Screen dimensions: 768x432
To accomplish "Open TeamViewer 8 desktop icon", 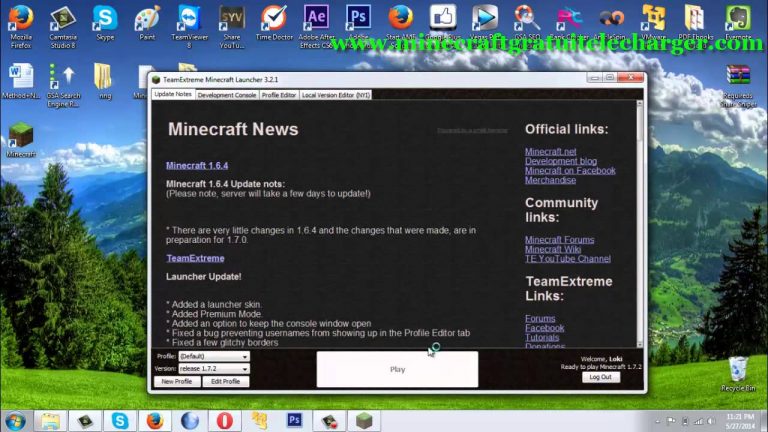I will 189,25.
